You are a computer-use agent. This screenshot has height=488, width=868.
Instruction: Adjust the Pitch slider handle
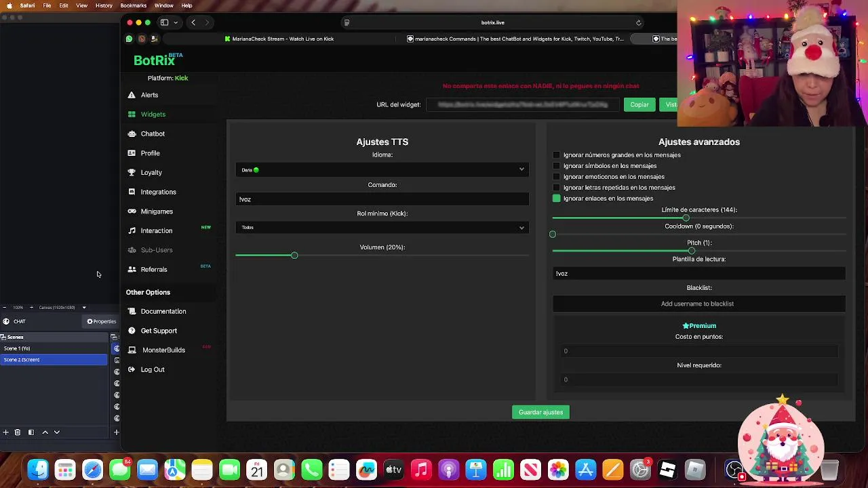[691, 251]
